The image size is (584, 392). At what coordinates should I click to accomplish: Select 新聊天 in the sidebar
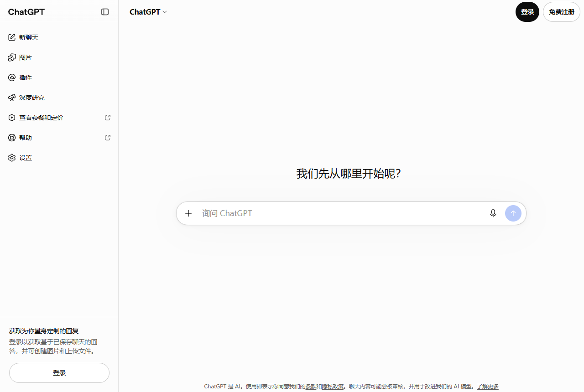click(59, 37)
